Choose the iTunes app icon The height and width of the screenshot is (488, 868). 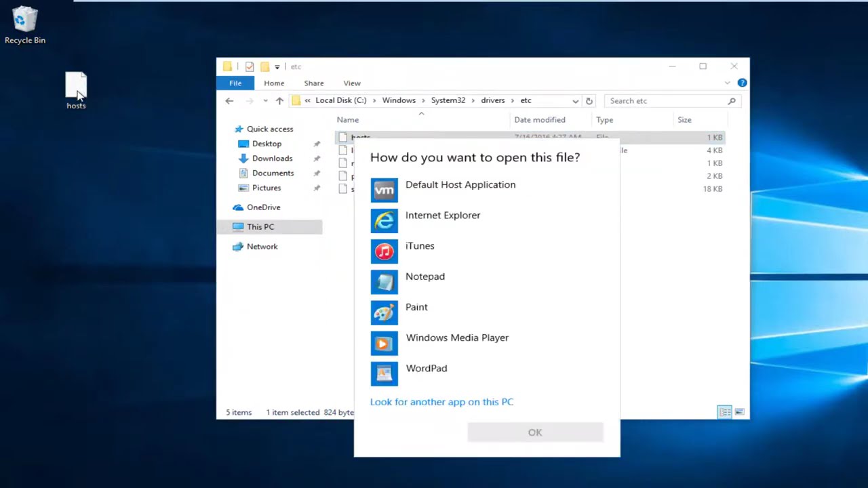click(384, 251)
